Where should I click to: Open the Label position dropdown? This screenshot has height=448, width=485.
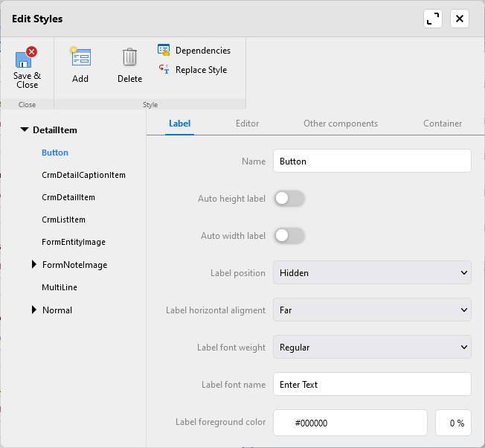372,273
